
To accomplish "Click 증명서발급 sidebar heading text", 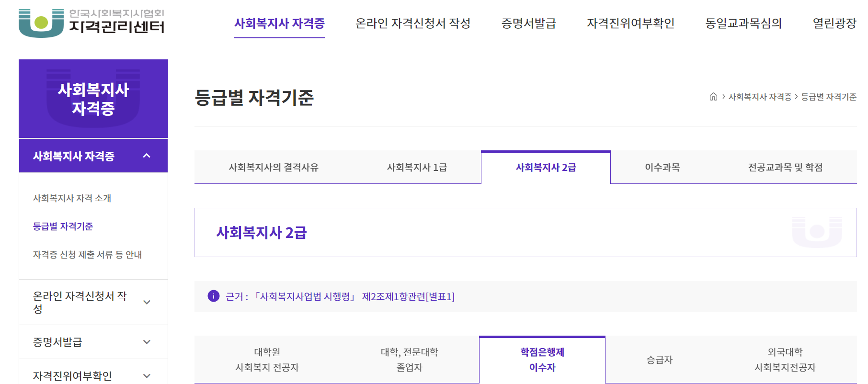I will [57, 342].
